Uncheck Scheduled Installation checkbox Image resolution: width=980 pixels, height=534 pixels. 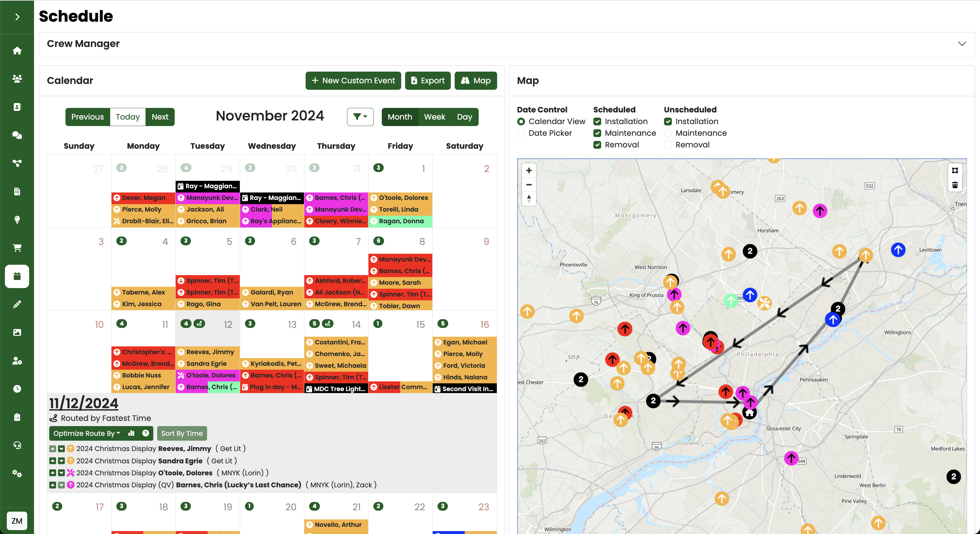[x=597, y=121]
